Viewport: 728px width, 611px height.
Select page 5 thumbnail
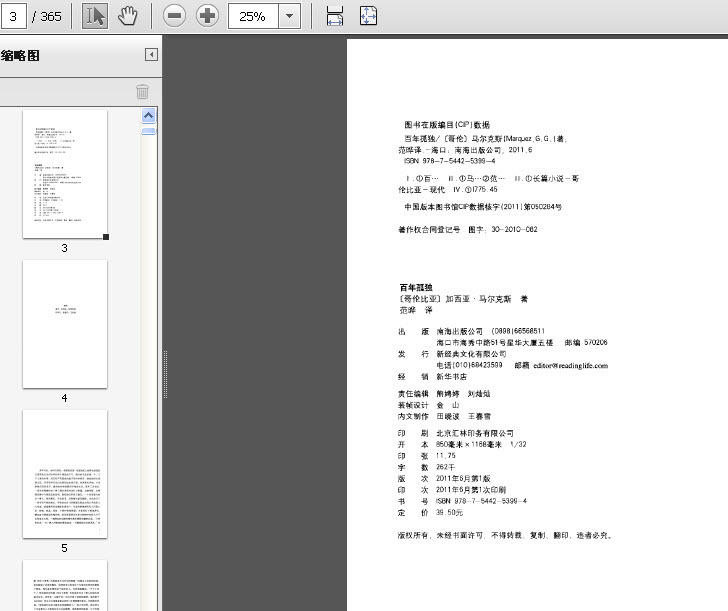pos(65,474)
